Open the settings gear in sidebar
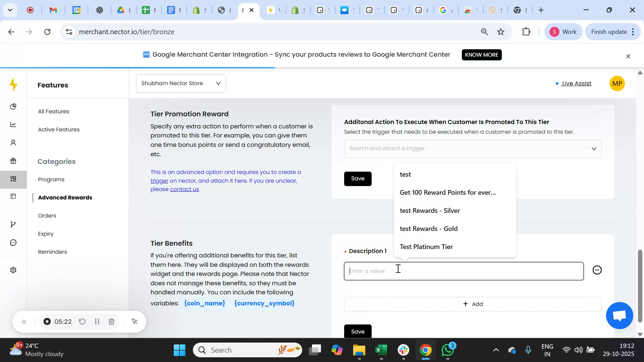This screenshot has width=644, height=362. click(x=13, y=270)
